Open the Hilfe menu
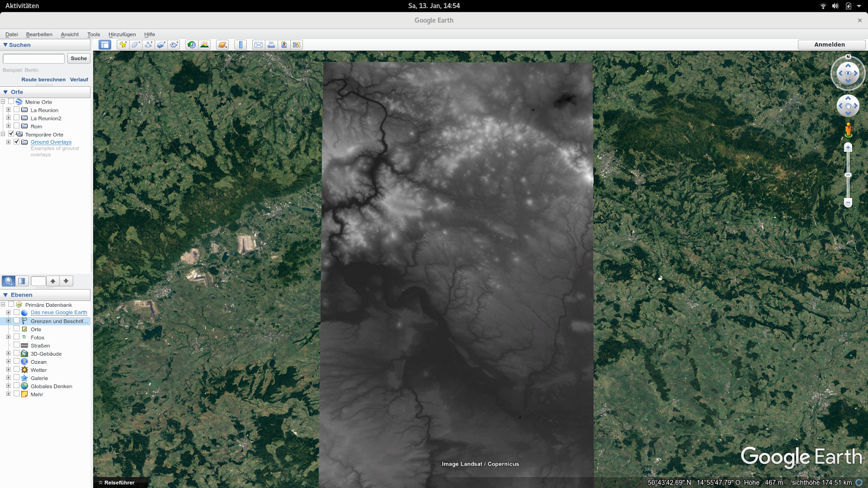 pos(150,34)
